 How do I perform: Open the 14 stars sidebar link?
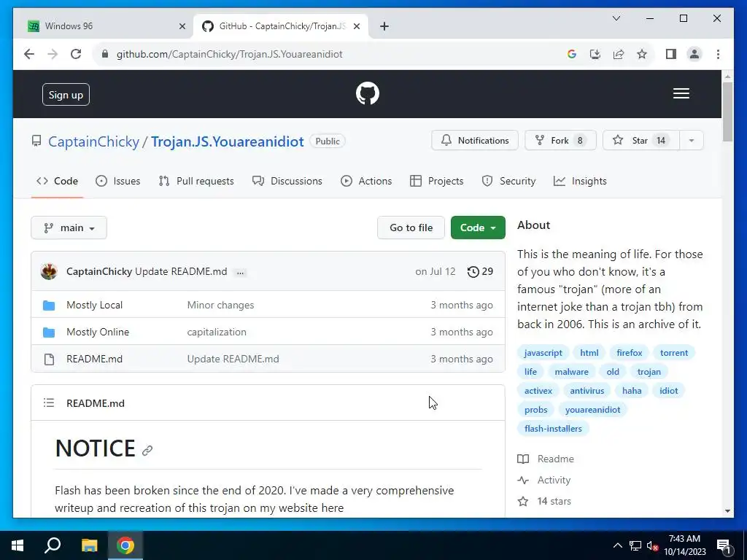pyautogui.click(x=544, y=501)
